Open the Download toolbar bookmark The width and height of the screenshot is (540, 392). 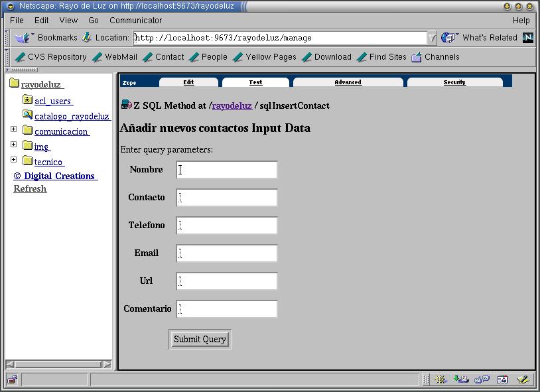coord(326,57)
